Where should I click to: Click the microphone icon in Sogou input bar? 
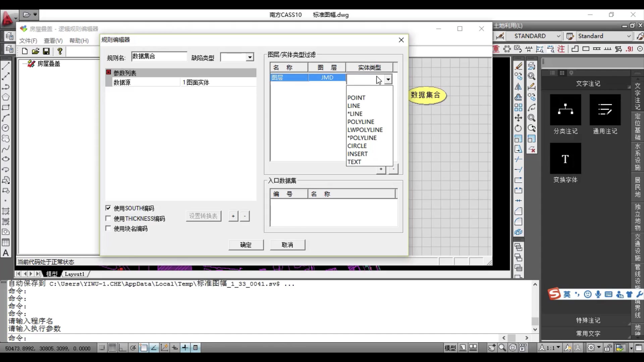point(598,294)
